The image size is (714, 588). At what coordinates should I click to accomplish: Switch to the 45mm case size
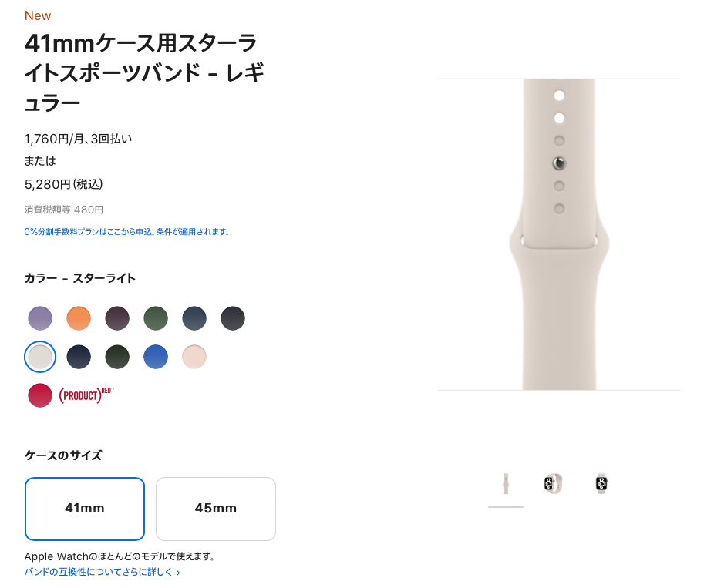click(216, 509)
